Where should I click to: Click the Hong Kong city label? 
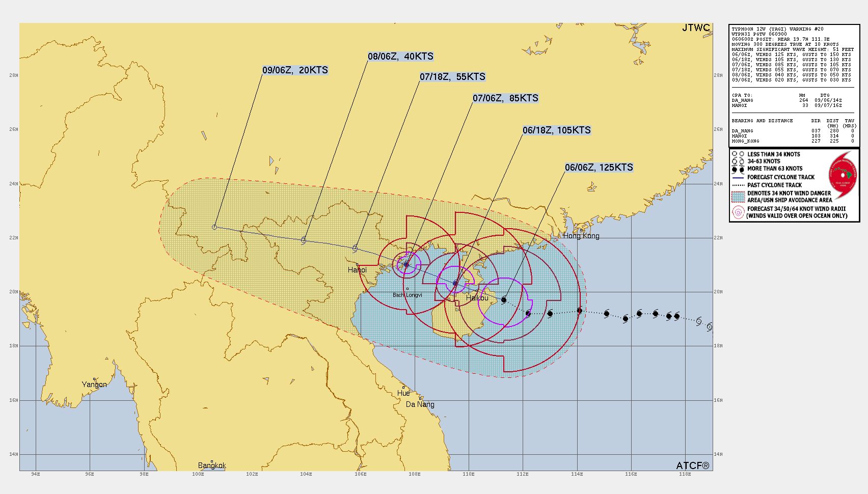click(581, 236)
